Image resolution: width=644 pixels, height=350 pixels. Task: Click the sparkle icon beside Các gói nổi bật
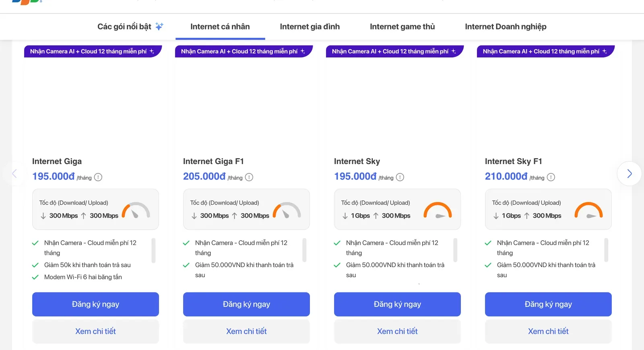point(159,27)
